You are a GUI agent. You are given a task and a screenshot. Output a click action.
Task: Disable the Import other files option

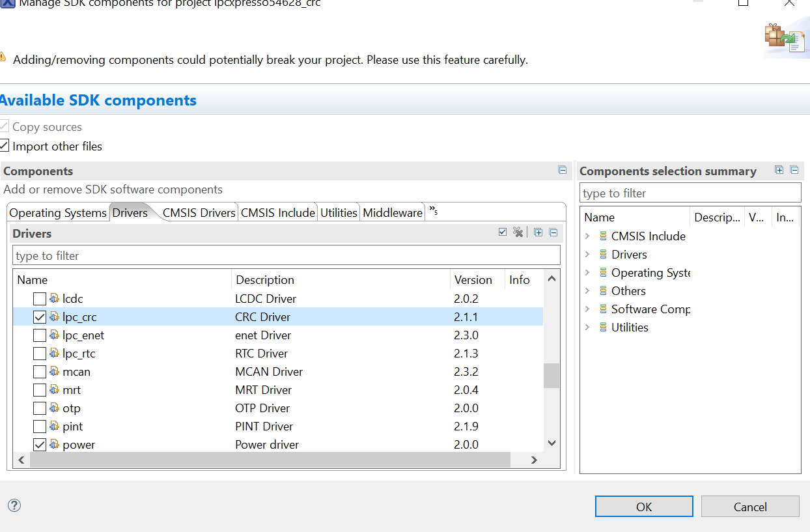point(5,146)
